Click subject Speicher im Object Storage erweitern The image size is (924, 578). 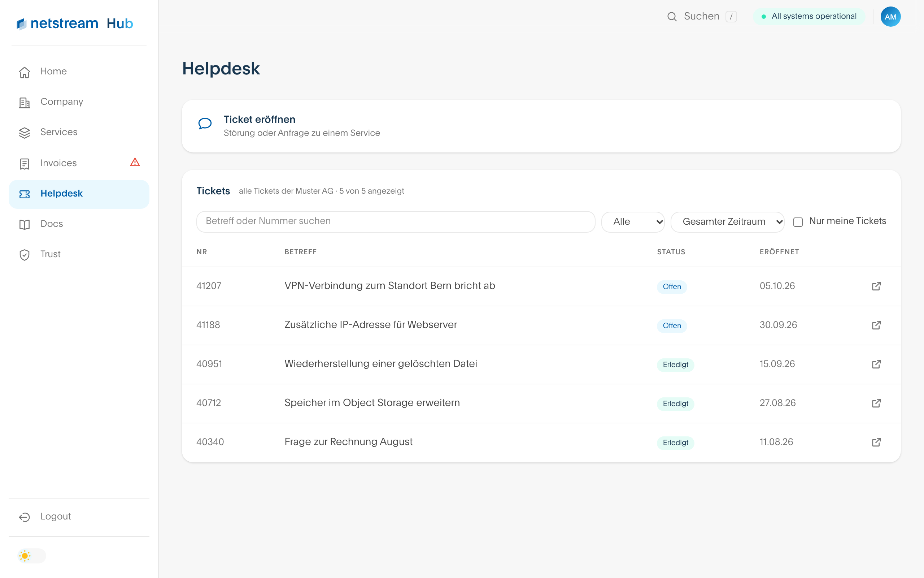[372, 403]
